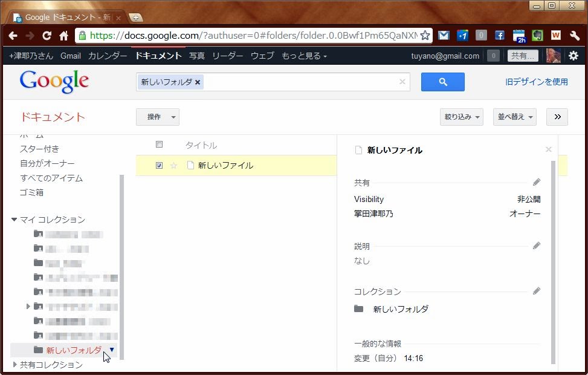The image size is (588, 375).
Task: Open the もっと見る menu
Action: coord(304,56)
